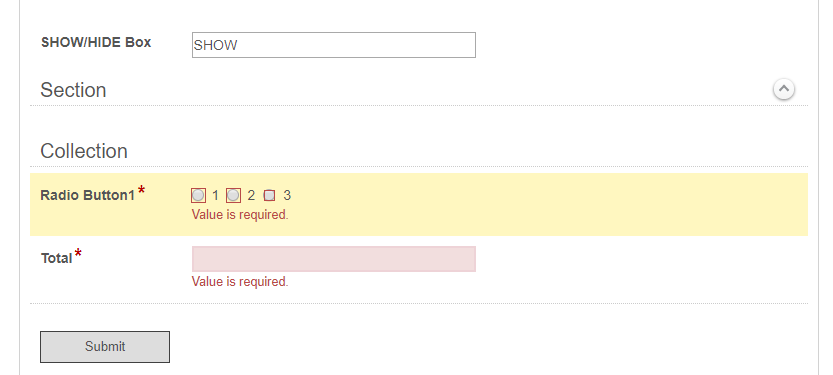The width and height of the screenshot is (833, 375).
Task: Click the Collection heading text
Action: (84, 151)
